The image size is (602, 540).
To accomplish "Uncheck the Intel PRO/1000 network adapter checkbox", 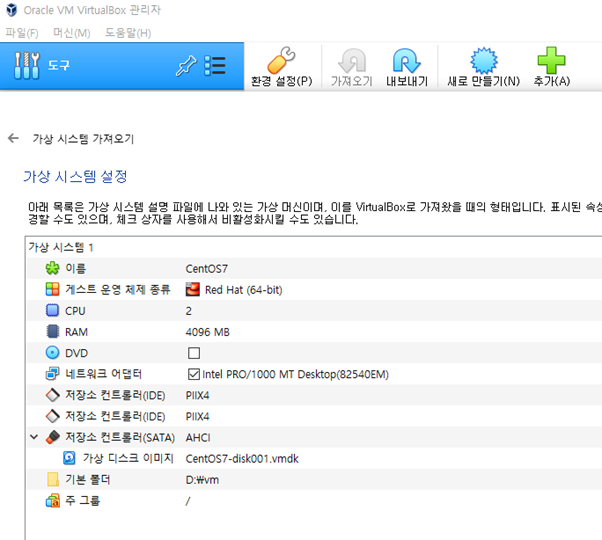I will [194, 374].
